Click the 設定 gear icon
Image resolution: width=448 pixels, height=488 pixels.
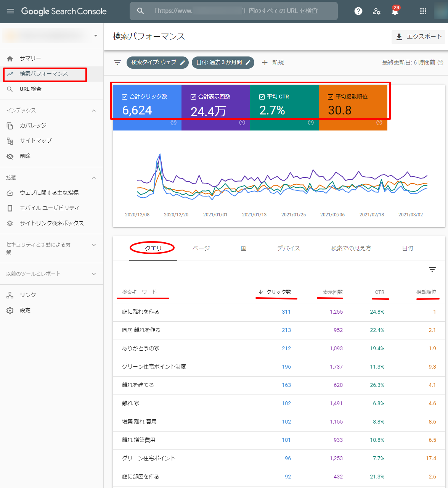click(x=10, y=310)
